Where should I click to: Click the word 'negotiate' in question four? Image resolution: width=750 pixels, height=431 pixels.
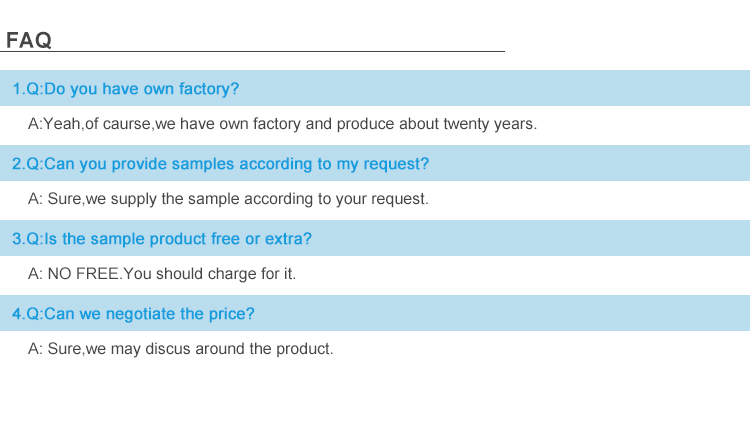click(x=141, y=314)
